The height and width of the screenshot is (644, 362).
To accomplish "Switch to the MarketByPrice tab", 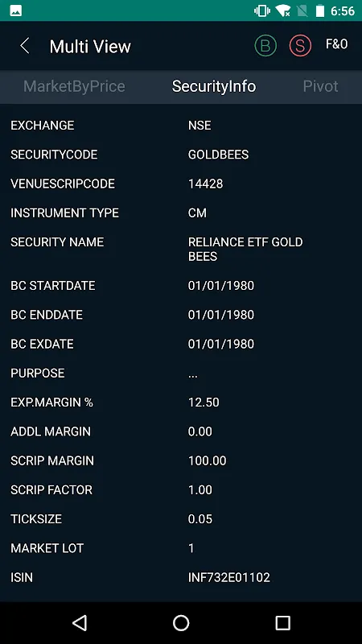I will click(x=74, y=86).
